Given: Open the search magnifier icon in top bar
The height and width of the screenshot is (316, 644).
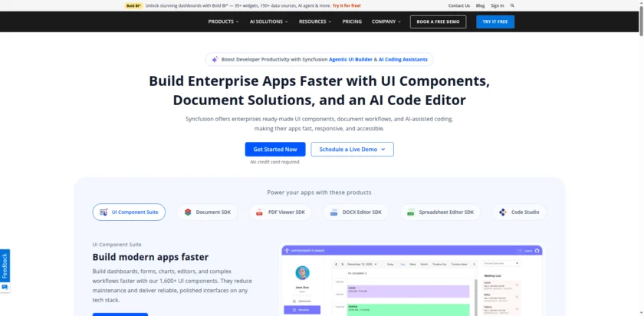Looking at the screenshot, I should 512,6.
